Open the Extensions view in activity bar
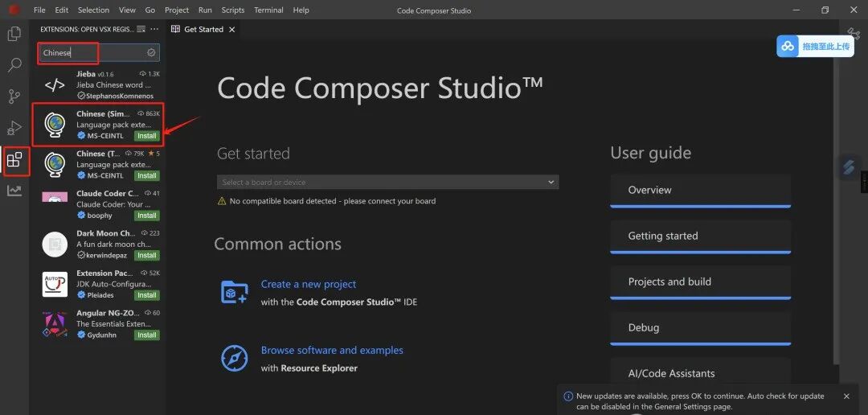The height and width of the screenshot is (415, 868). pyautogui.click(x=14, y=160)
